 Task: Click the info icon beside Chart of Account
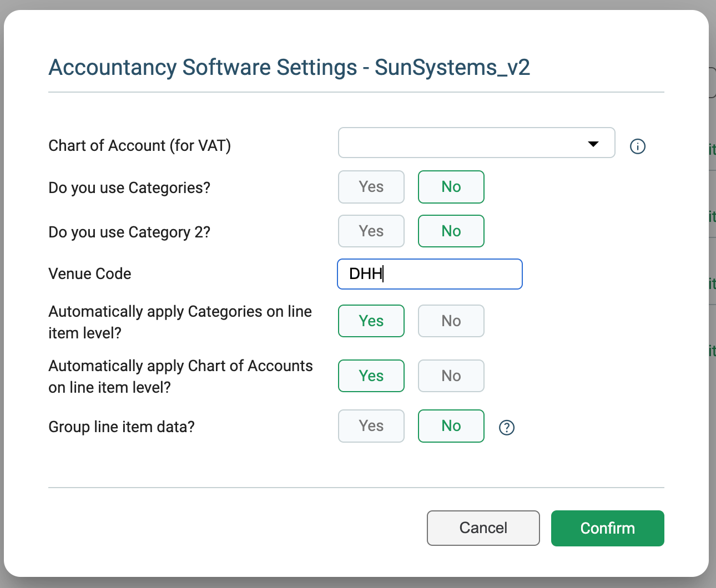[638, 146]
